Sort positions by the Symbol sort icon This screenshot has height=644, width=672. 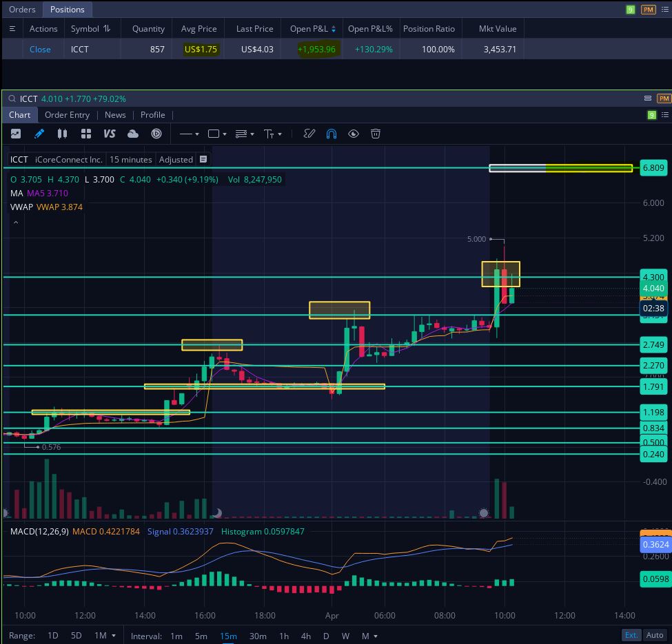click(x=107, y=28)
